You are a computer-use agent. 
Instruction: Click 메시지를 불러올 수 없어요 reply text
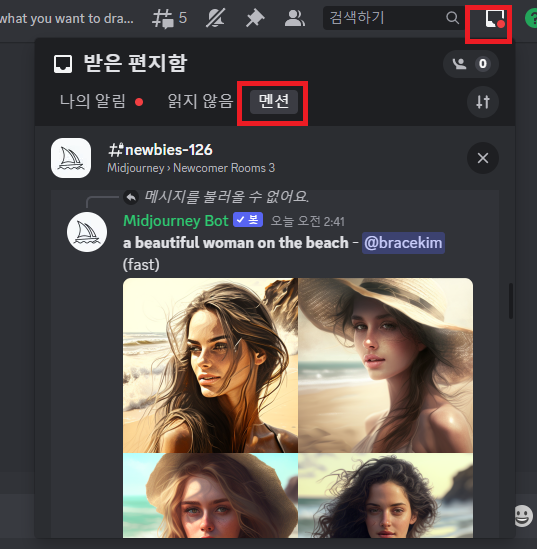pos(227,196)
